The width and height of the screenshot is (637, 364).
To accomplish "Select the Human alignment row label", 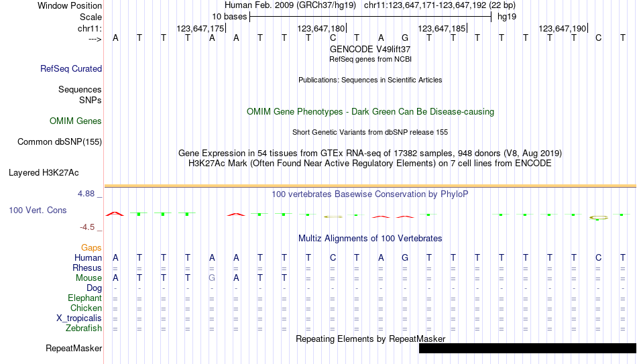I will point(88,258).
